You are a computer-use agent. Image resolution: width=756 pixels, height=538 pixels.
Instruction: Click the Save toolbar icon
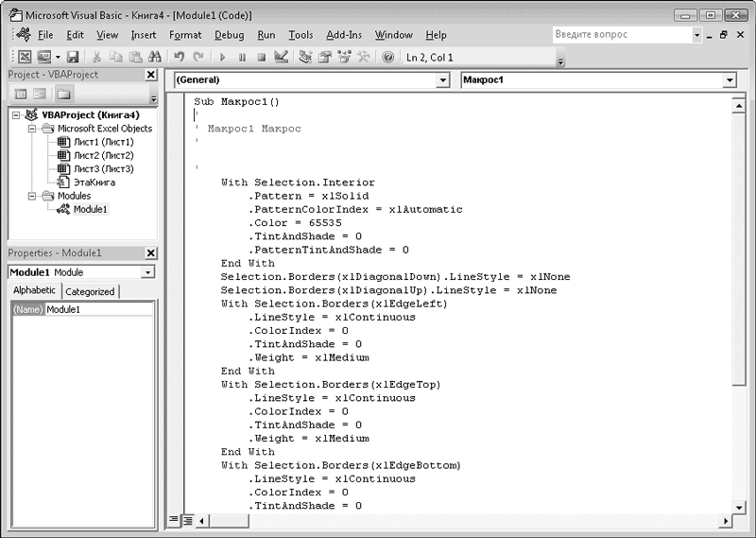tap(73, 58)
